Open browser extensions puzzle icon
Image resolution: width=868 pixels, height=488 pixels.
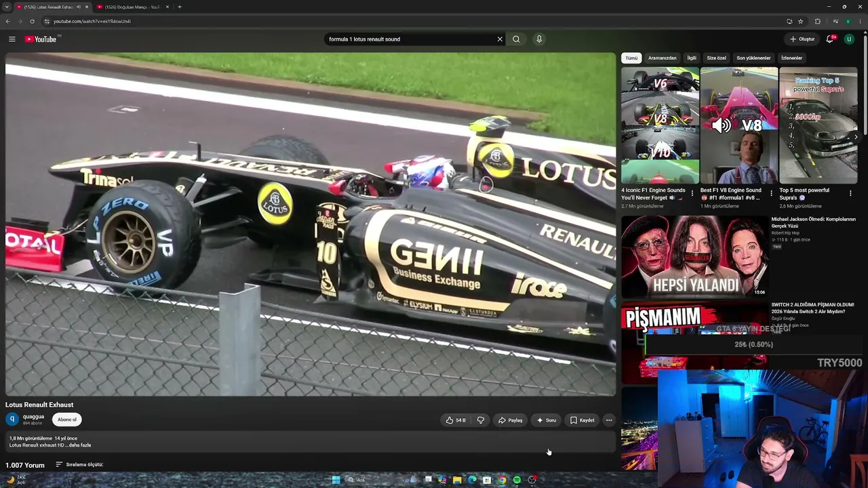click(817, 21)
